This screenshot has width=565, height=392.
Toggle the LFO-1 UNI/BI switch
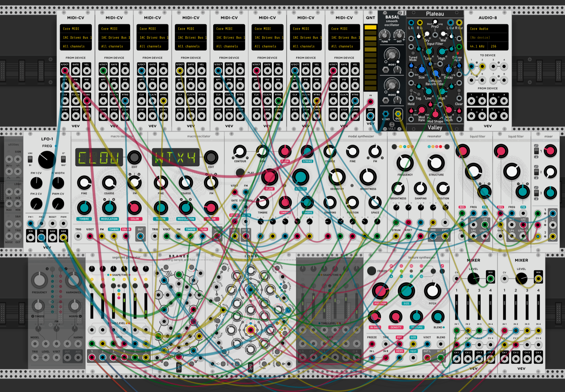(x=30, y=160)
